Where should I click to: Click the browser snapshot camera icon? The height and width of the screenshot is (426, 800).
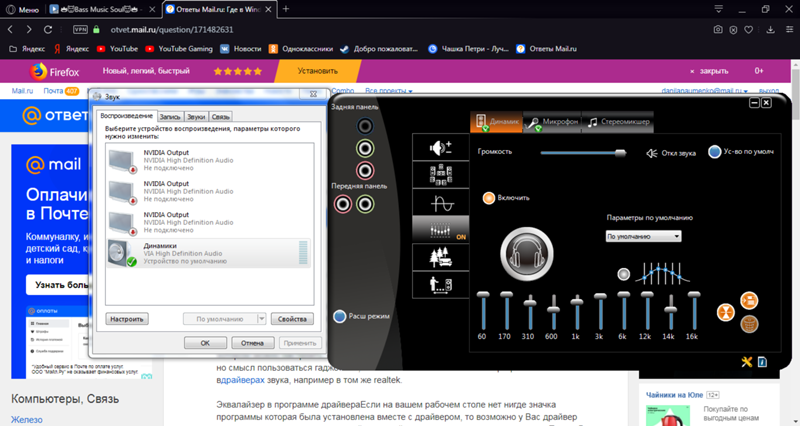coord(718,30)
